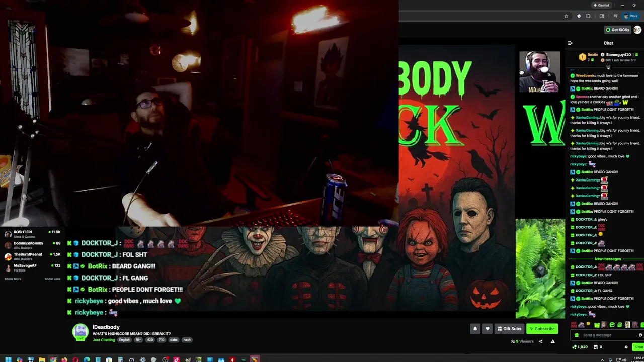Pick the green W emote in quick emotes
The image size is (644, 362).
tap(597, 325)
